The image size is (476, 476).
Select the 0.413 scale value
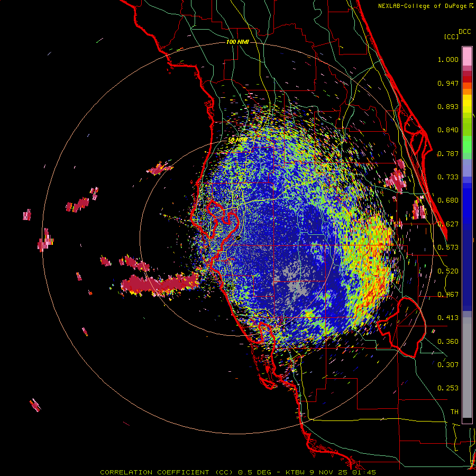[x=448, y=318]
